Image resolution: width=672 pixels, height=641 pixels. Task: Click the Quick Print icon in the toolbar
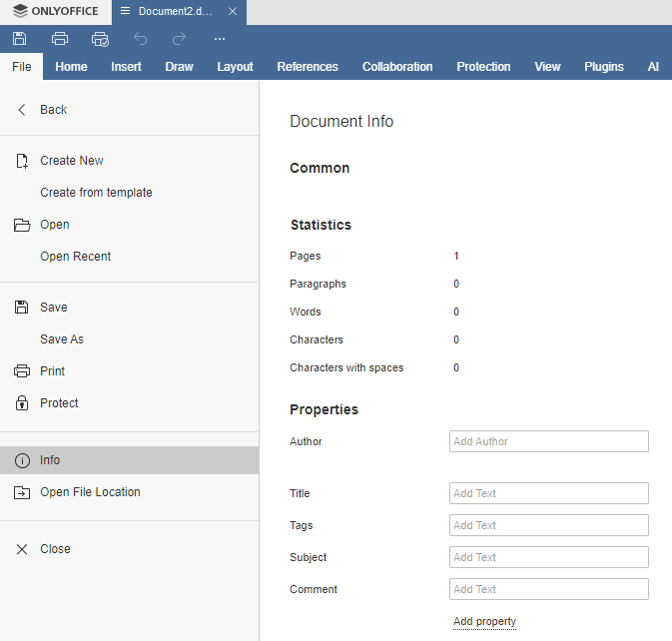(100, 39)
